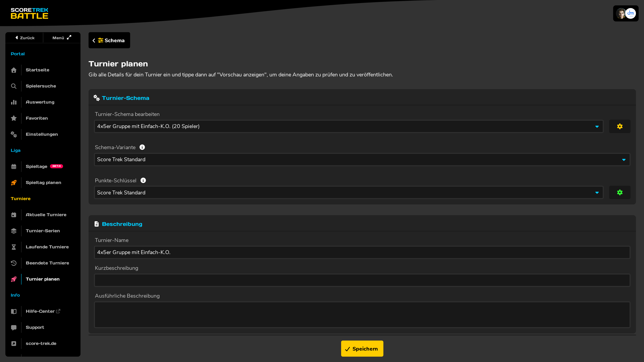Open Turnier-Serien menu entry
Screen dimensions: 644x362
click(x=43, y=231)
